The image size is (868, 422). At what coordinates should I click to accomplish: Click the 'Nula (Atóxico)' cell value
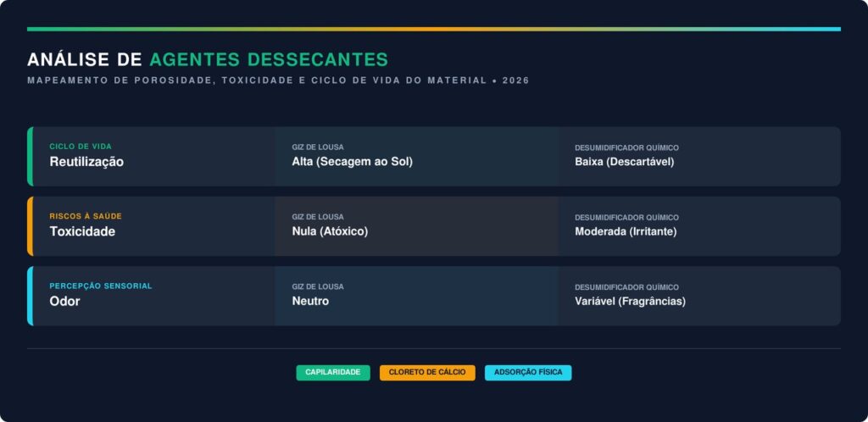pyautogui.click(x=330, y=231)
